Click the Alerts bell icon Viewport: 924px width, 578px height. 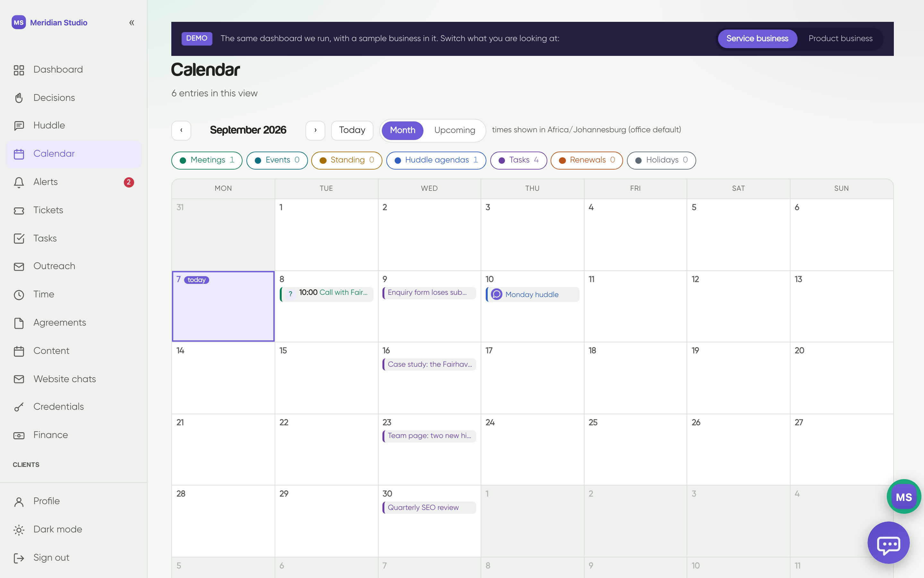pyautogui.click(x=19, y=182)
